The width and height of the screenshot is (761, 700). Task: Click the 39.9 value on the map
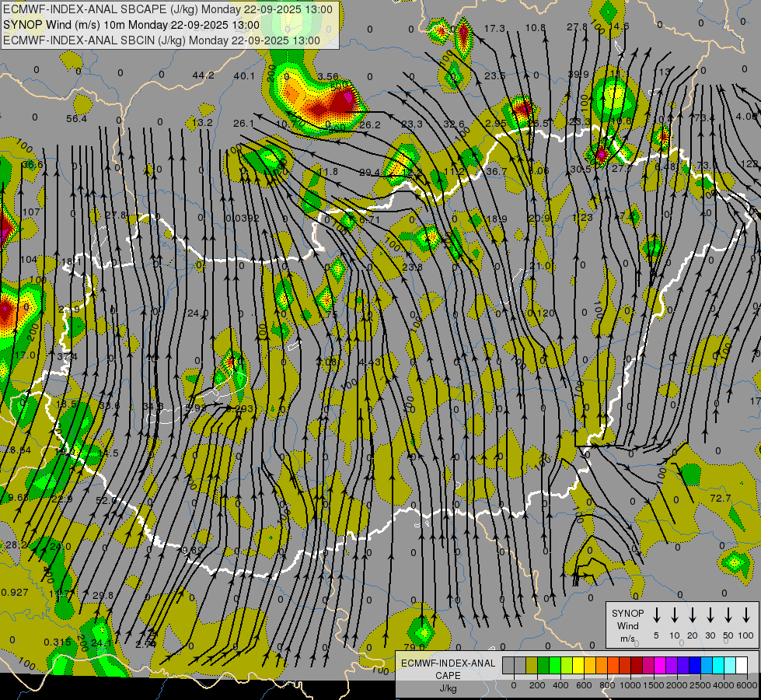pyautogui.click(x=578, y=75)
